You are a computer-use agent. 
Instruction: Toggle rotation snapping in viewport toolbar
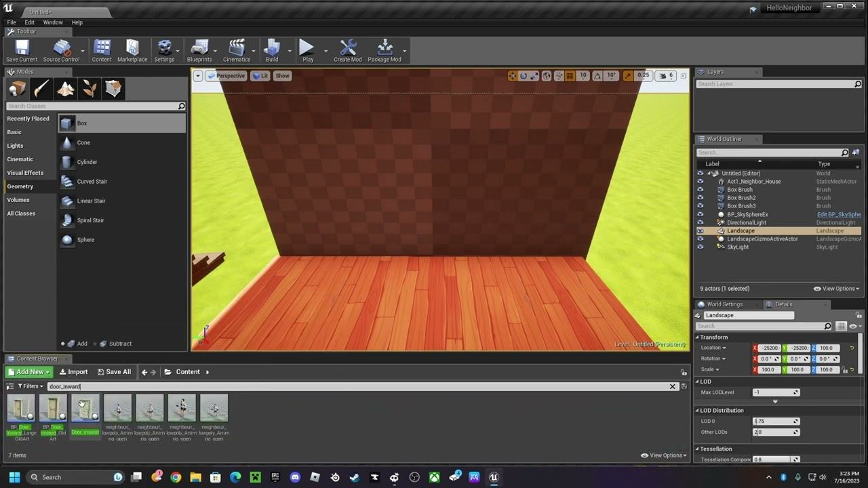598,76
